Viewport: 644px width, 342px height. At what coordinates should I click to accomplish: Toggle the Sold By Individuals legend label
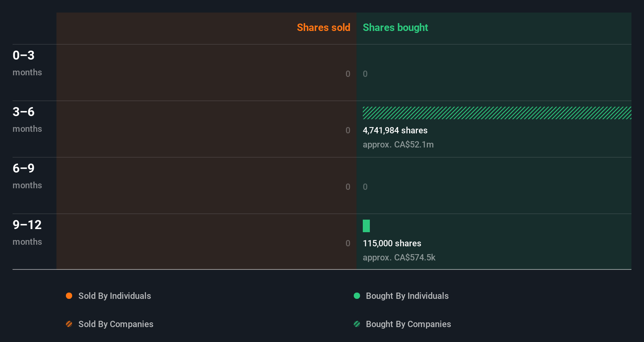[x=115, y=296]
